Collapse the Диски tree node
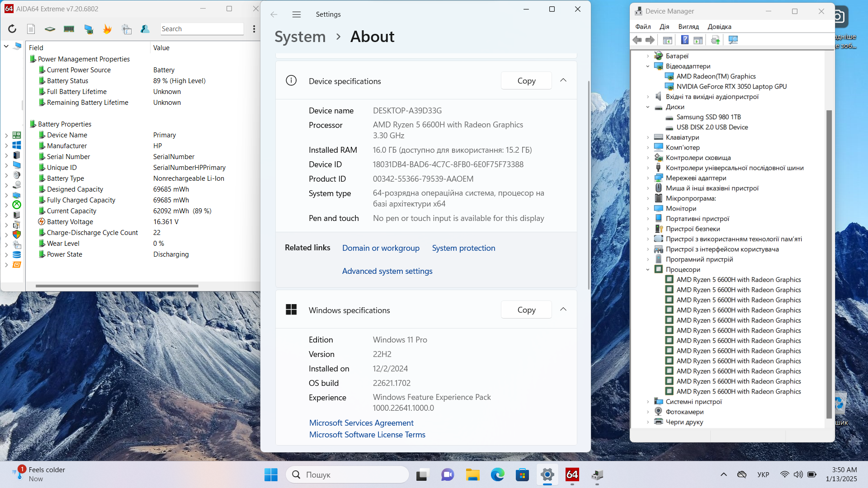This screenshot has width=868, height=488. (x=648, y=107)
